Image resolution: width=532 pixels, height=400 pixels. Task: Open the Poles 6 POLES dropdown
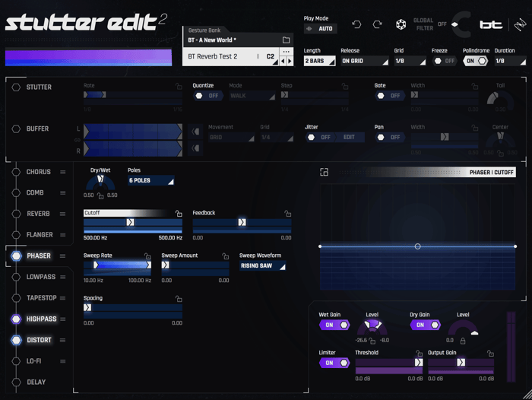(151, 180)
